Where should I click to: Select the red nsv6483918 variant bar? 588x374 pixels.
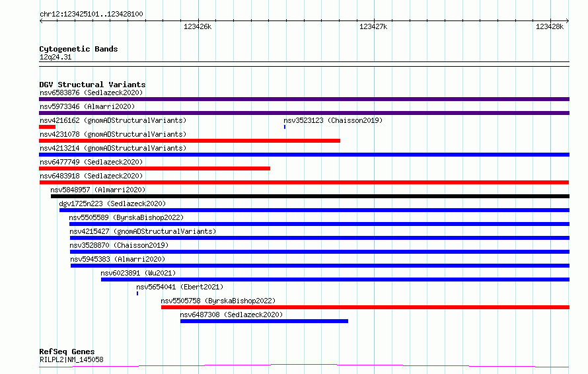coord(304,182)
